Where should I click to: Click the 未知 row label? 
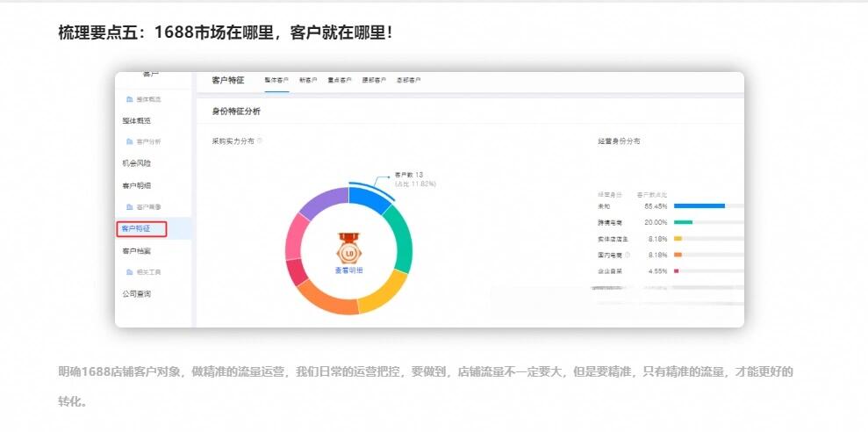tap(604, 206)
